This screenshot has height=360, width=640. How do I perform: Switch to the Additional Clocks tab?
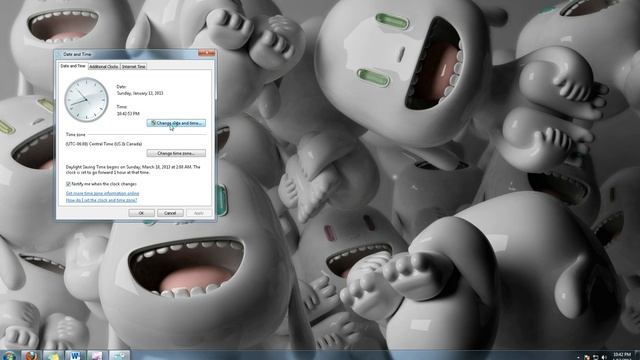click(104, 67)
